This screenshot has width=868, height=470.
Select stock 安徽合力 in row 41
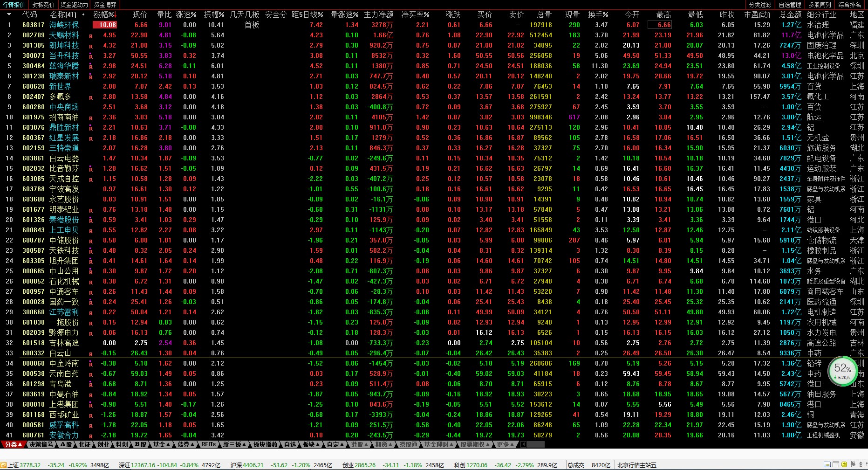tap(64, 435)
